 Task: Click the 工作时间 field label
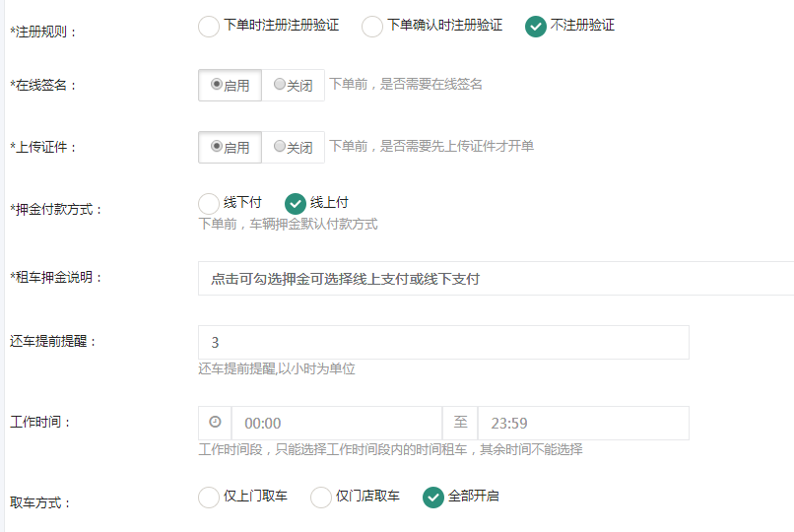(x=40, y=422)
